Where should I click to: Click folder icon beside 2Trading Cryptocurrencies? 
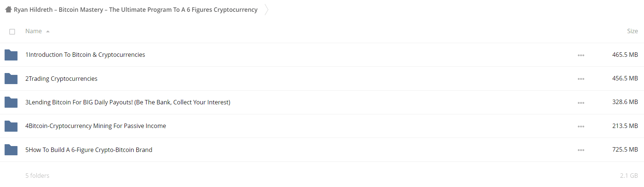click(11, 79)
